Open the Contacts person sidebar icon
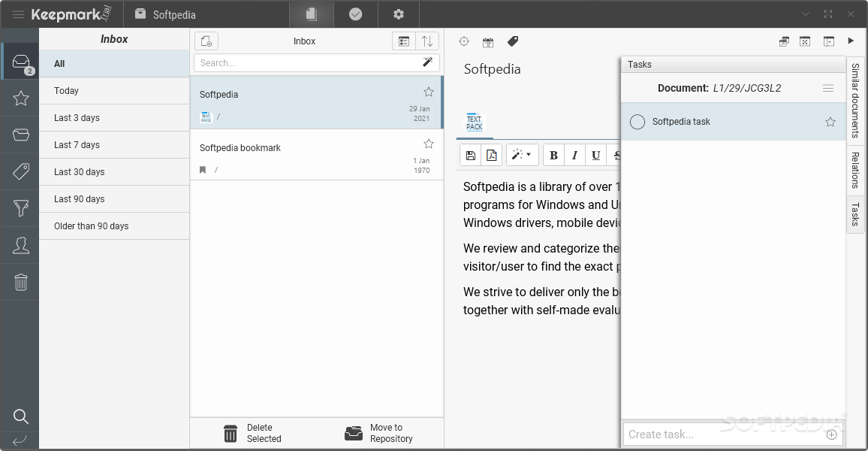This screenshot has height=451, width=868. tap(21, 245)
